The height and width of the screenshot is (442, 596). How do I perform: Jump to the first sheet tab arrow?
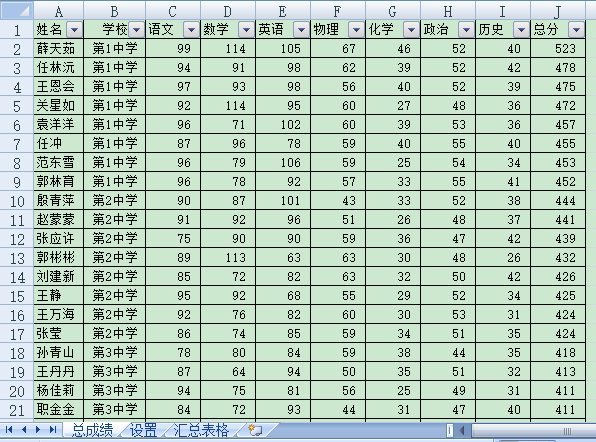(x=9, y=430)
